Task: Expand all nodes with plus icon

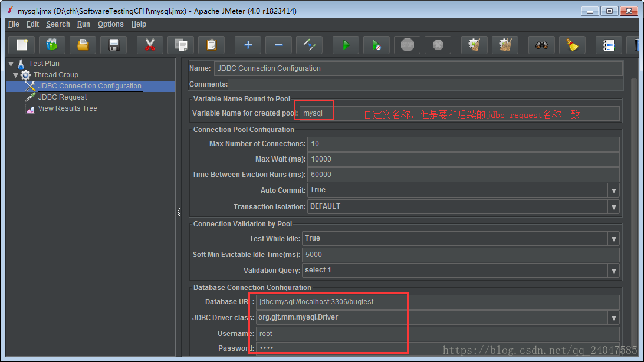Action: click(248, 45)
